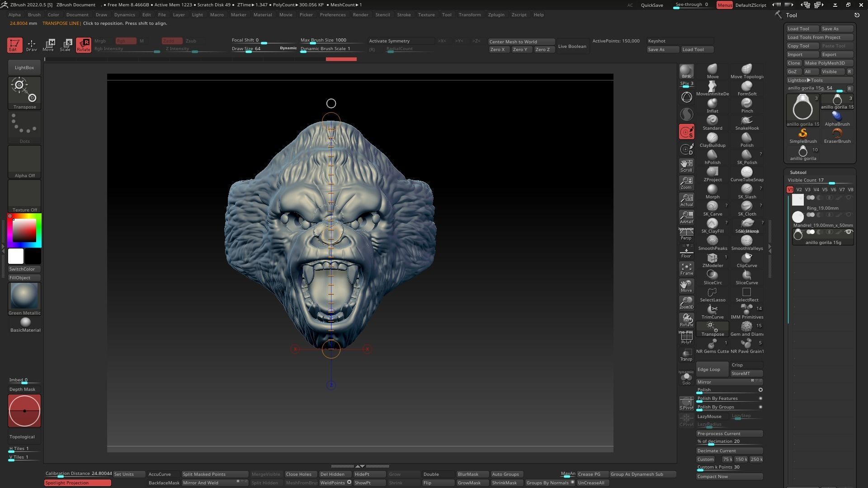
Task: Select the SimpleBrush tool
Action: click(803, 136)
